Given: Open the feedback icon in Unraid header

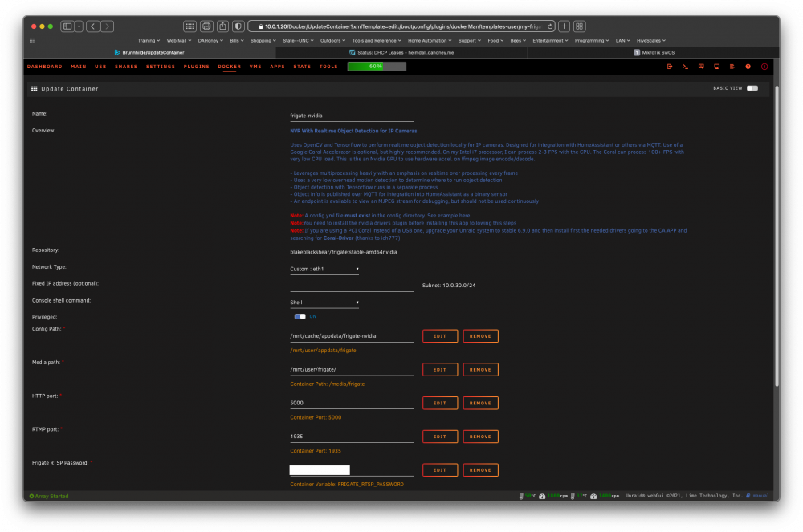Looking at the screenshot, I should (x=701, y=67).
